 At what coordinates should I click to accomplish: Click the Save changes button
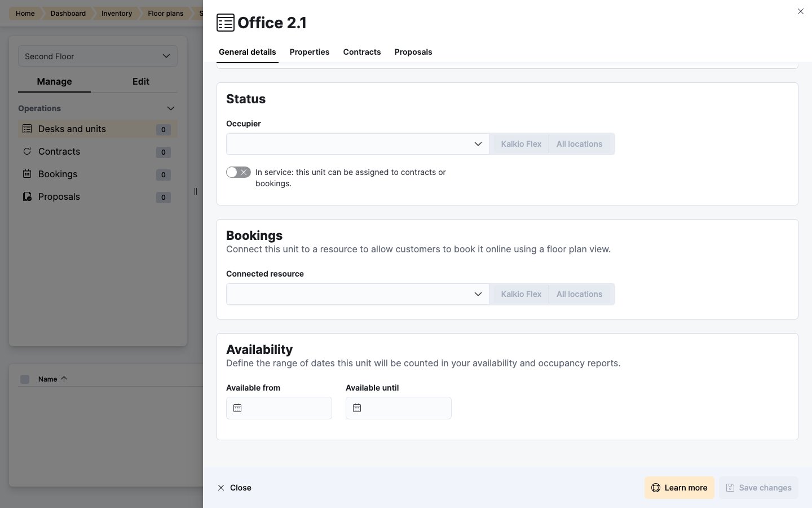point(758,488)
